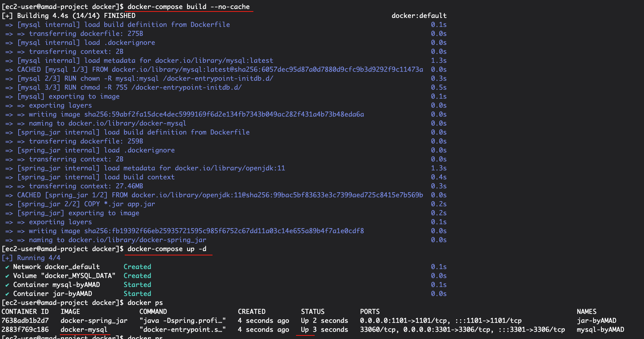Image resolution: width=644 pixels, height=339 pixels.
Task: Click checkmark next to Container mysql-byAMAD
Action: [7, 285]
